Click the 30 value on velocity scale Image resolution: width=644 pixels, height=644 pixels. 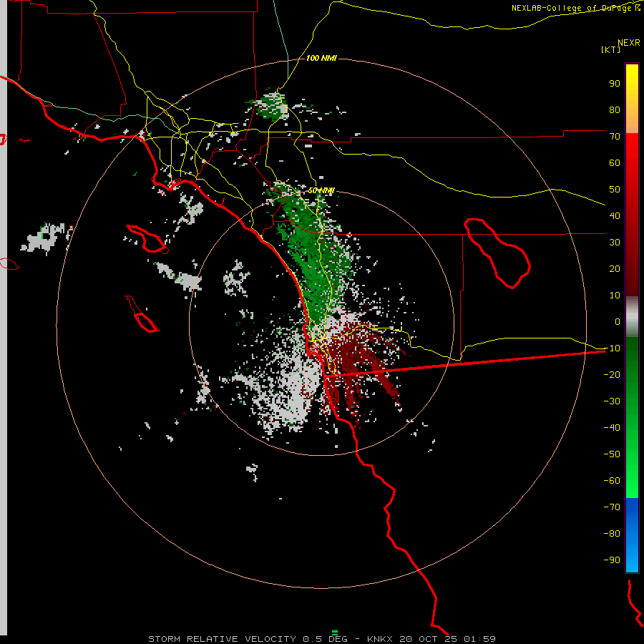615,243
